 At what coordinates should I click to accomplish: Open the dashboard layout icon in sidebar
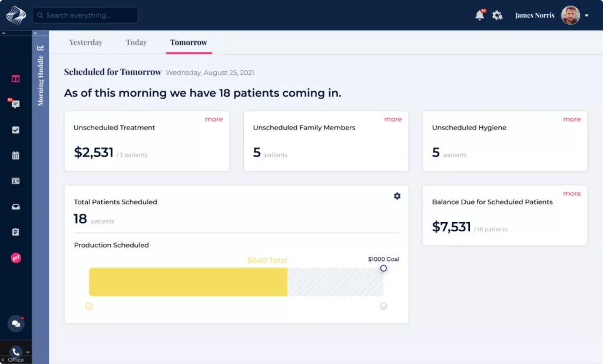pos(16,79)
